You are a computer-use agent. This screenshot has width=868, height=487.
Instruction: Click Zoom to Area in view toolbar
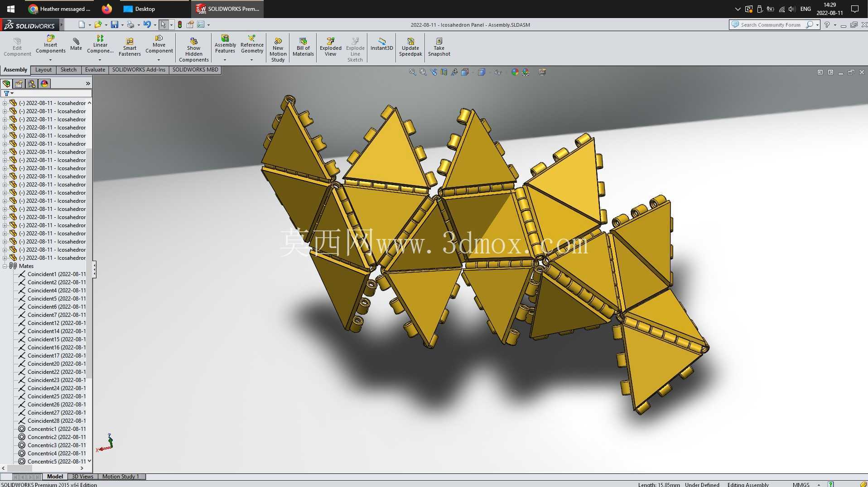423,72
